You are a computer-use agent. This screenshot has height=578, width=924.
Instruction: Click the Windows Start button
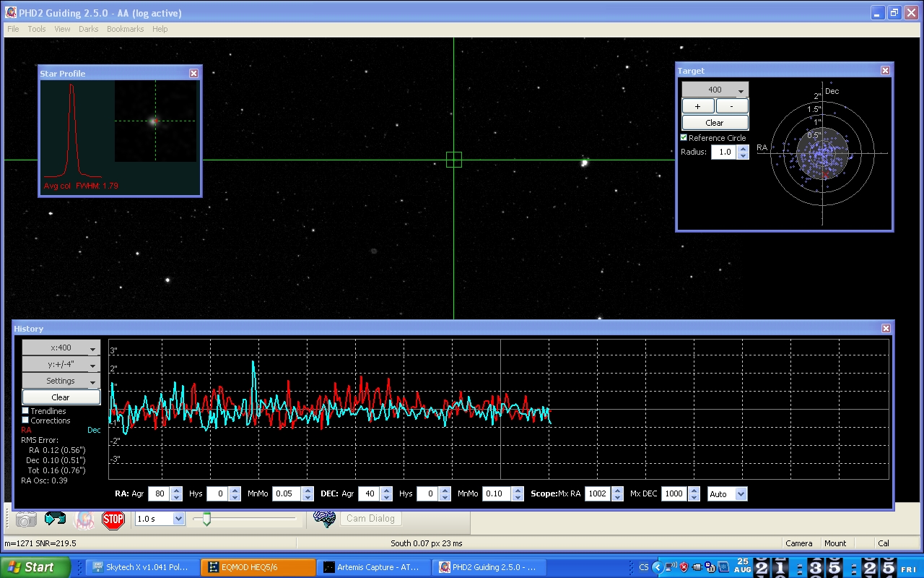pyautogui.click(x=35, y=567)
